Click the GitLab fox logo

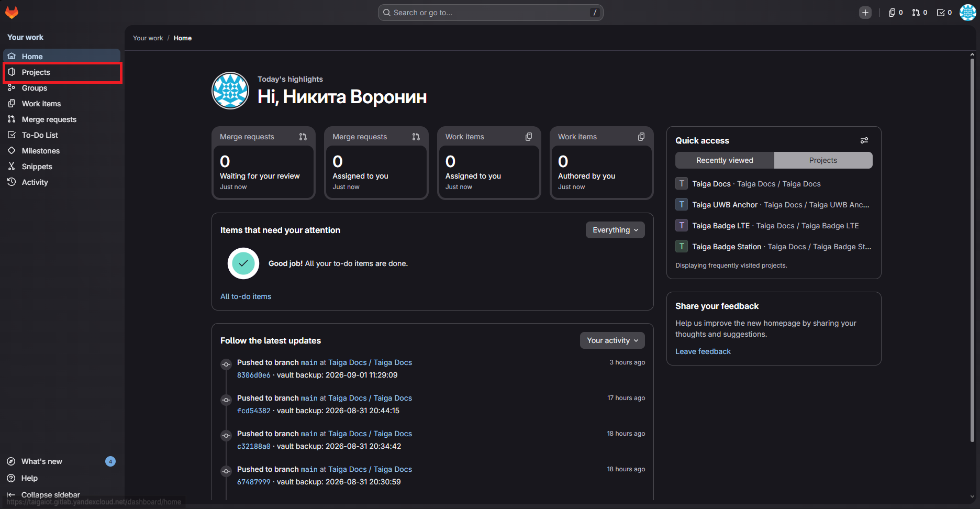(12, 12)
